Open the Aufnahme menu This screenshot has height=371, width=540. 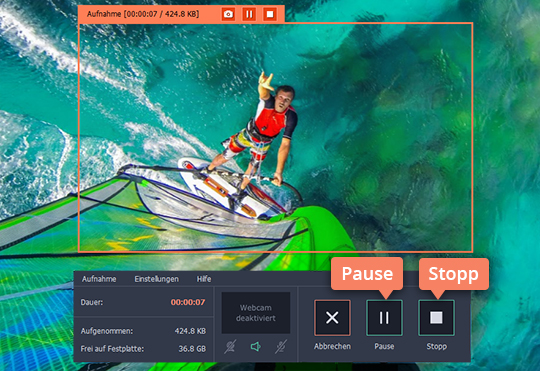(99, 279)
